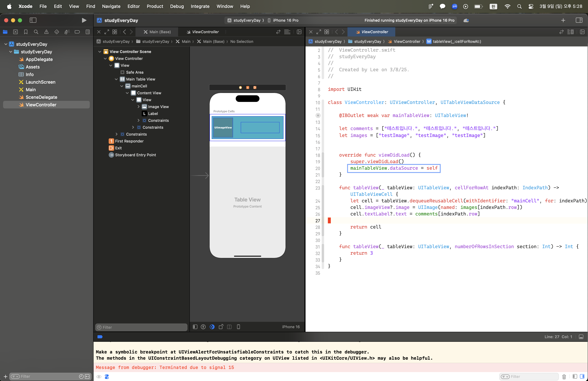Click the Source Control navigator icon

tap(15, 32)
